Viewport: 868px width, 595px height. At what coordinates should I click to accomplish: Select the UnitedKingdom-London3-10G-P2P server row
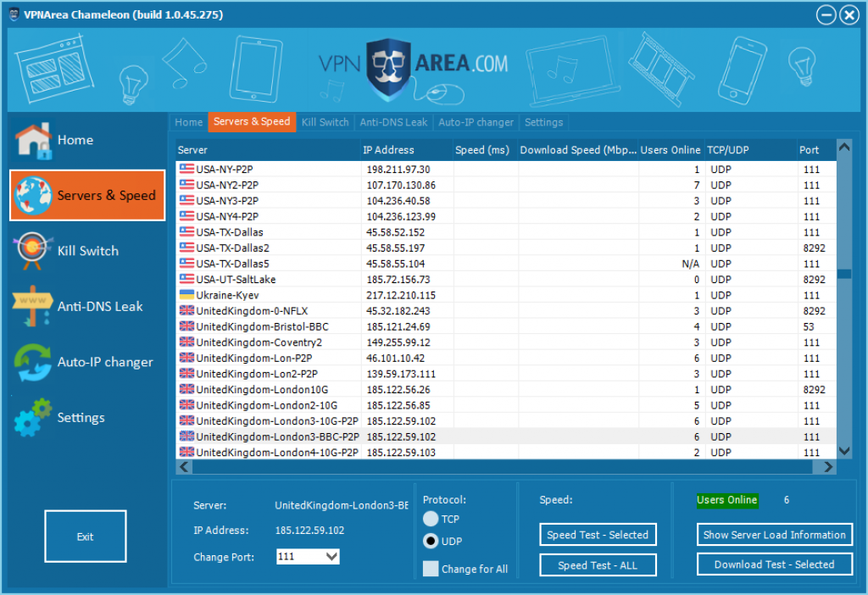506,420
